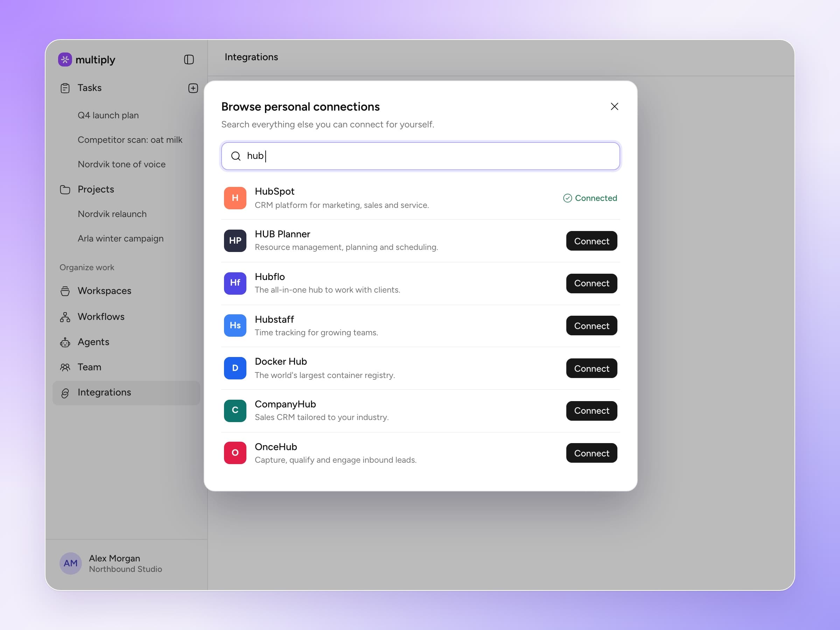840x630 pixels.
Task: Close the Browse personal connections dialog
Action: (615, 106)
